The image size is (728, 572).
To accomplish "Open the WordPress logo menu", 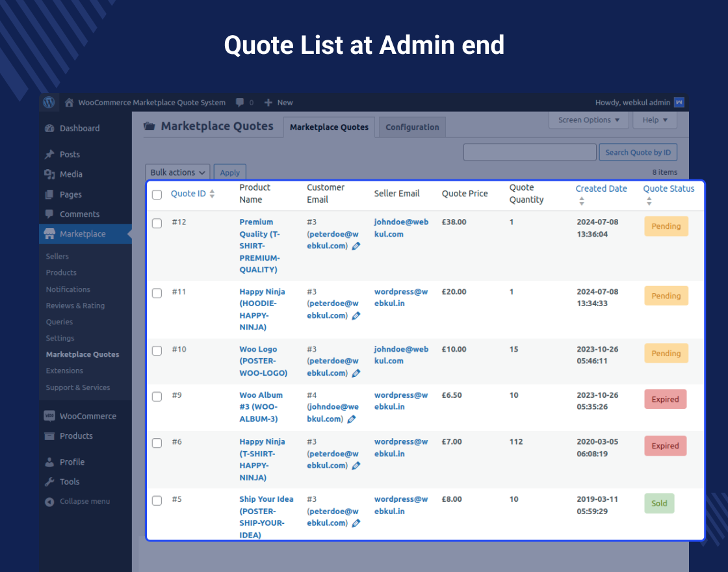I will tap(49, 102).
